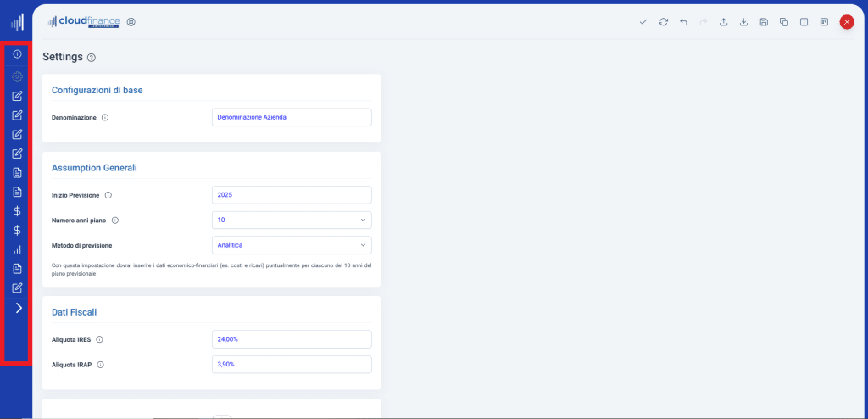Viewport: 868px width, 419px height.
Task: Open the Metodo di previsione dropdown
Action: [292, 245]
